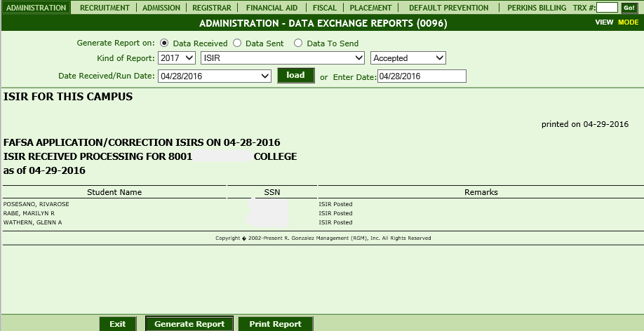This screenshot has height=331, width=644.
Task: Click the TRX # input box
Action: tap(607, 8)
